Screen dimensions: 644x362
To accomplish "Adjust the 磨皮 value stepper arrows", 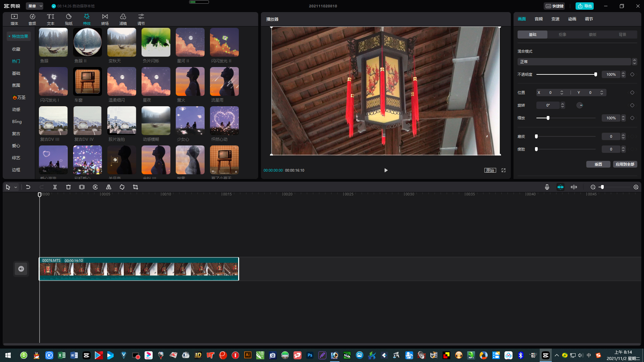I will 623,136.
